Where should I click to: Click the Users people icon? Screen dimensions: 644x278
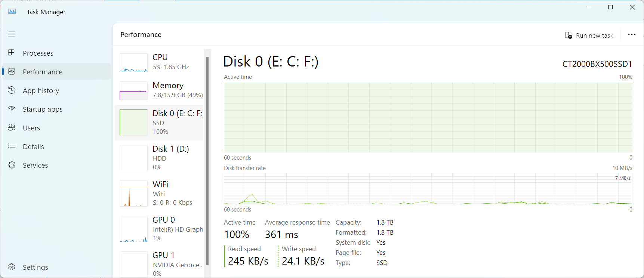(12, 127)
